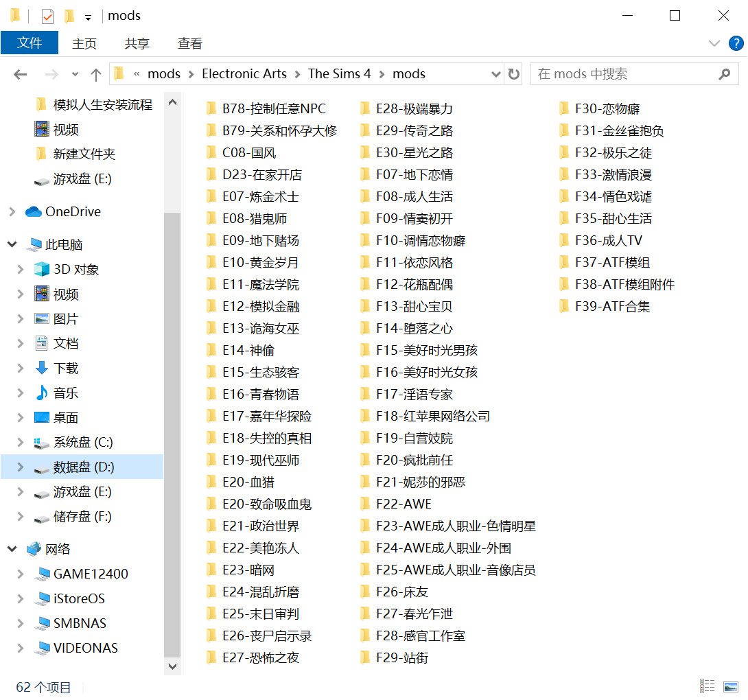This screenshot has width=748, height=700.
Task: Open the address bar history dropdown
Action: (x=496, y=74)
